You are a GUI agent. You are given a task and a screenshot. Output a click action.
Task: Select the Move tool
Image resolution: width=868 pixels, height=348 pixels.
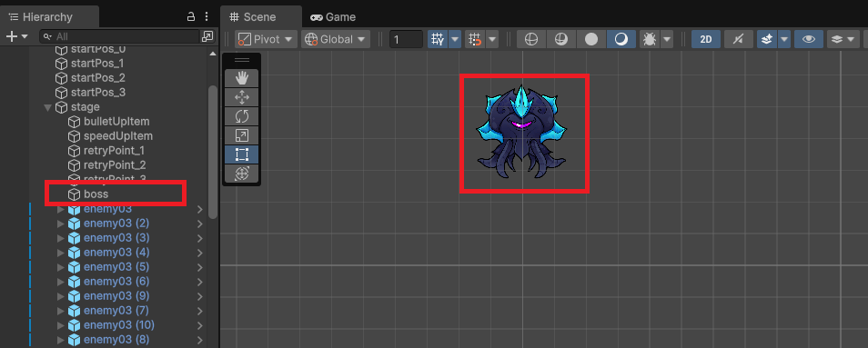(x=242, y=98)
